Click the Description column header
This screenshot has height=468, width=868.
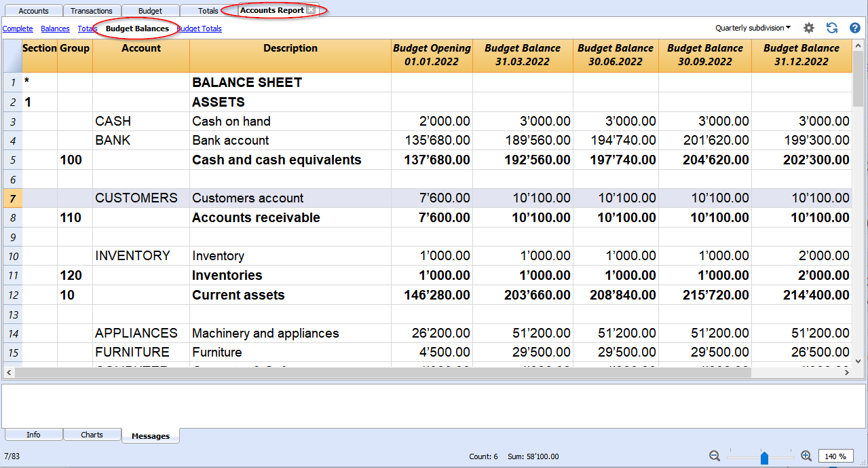290,56
